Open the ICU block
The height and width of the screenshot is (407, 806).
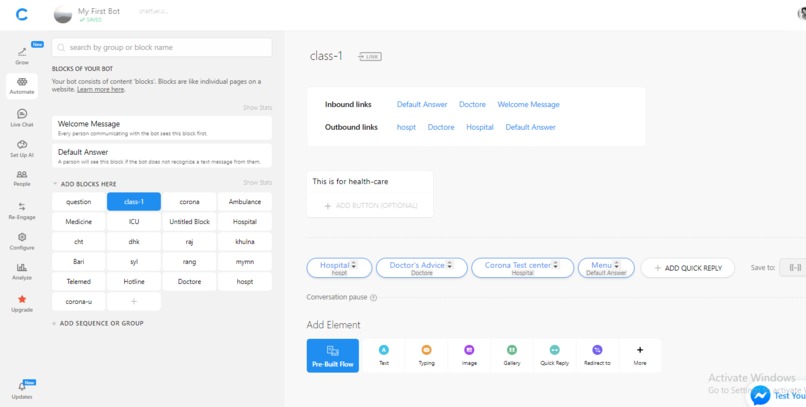tap(134, 221)
